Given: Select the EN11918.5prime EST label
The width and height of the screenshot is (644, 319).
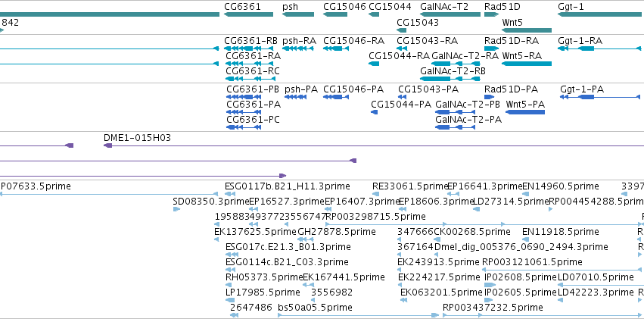Looking at the screenshot, I should 560,232.
